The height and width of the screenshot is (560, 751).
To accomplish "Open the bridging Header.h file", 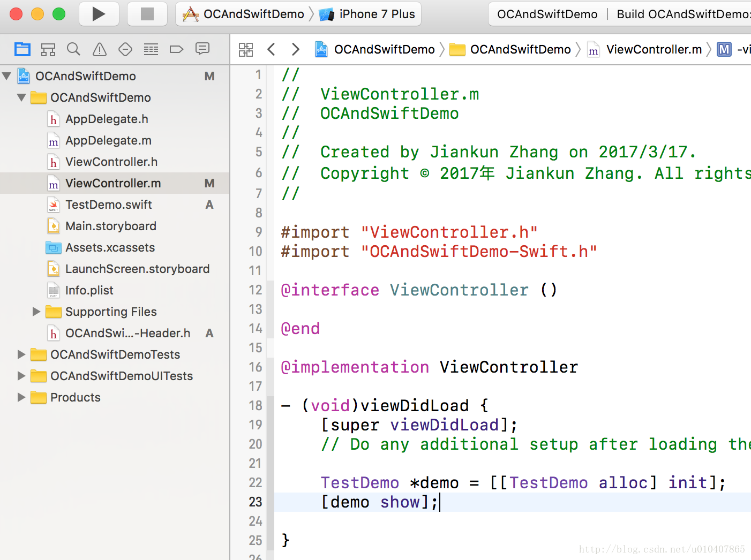I will point(115,333).
